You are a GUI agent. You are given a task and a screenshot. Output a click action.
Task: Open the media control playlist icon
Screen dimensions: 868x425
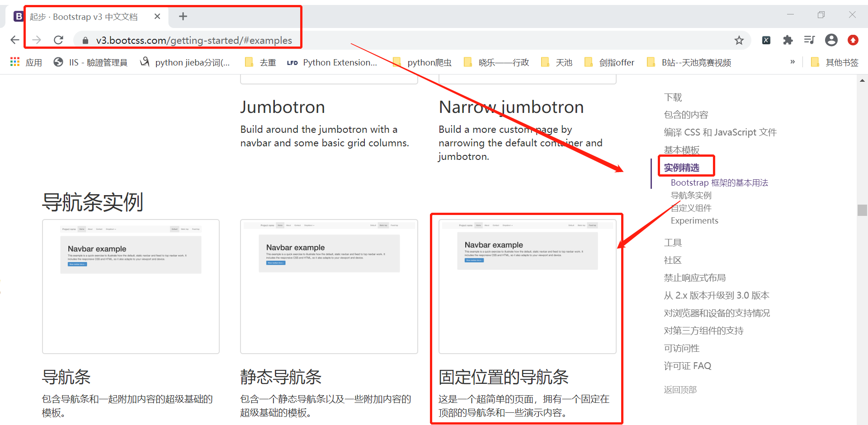[x=809, y=40]
